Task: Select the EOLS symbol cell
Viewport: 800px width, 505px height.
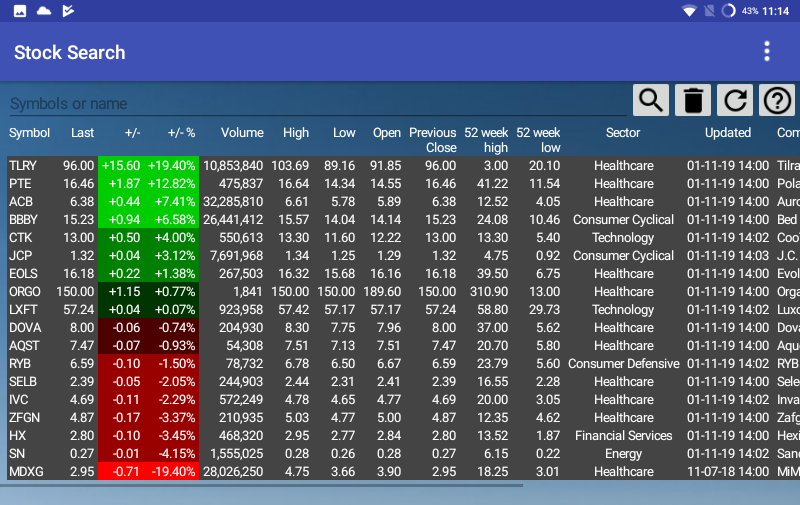Action: click(x=23, y=273)
